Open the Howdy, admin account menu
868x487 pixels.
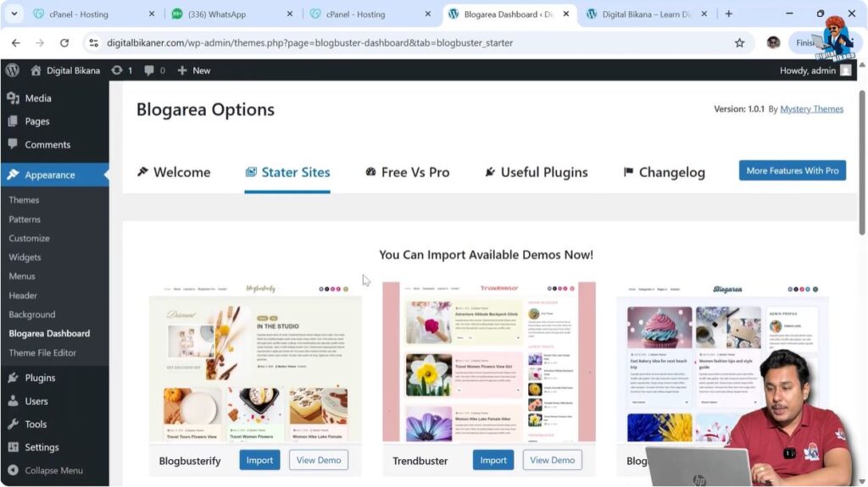click(815, 70)
